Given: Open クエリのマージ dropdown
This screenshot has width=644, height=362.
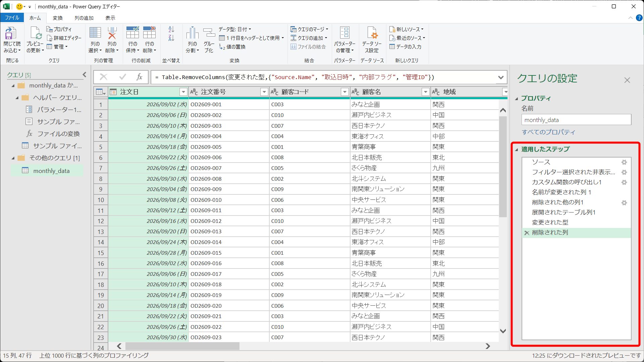Looking at the screenshot, I should click(309, 29).
